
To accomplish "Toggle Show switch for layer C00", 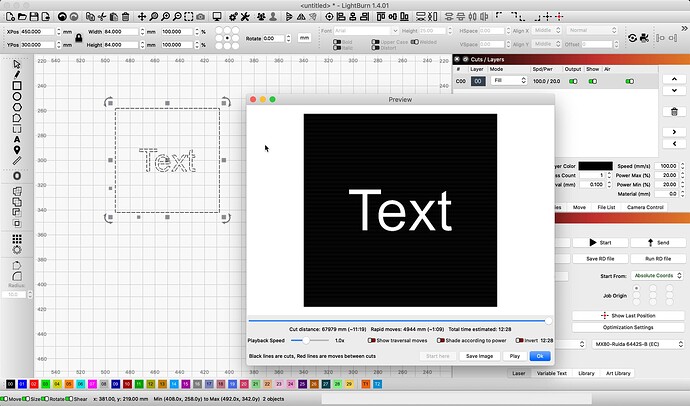I will (593, 81).
